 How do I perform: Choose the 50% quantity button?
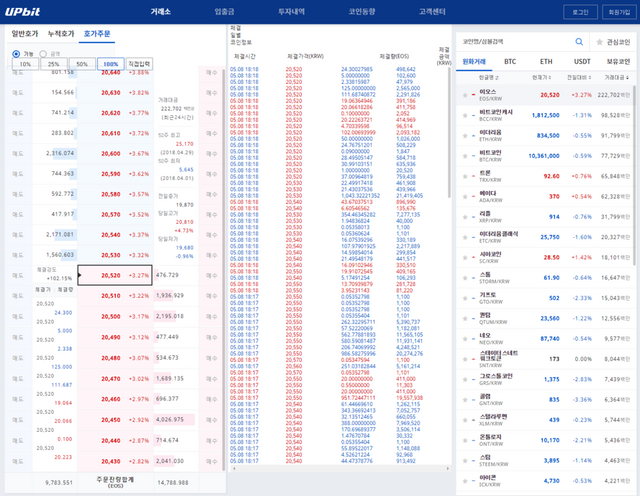coord(82,64)
